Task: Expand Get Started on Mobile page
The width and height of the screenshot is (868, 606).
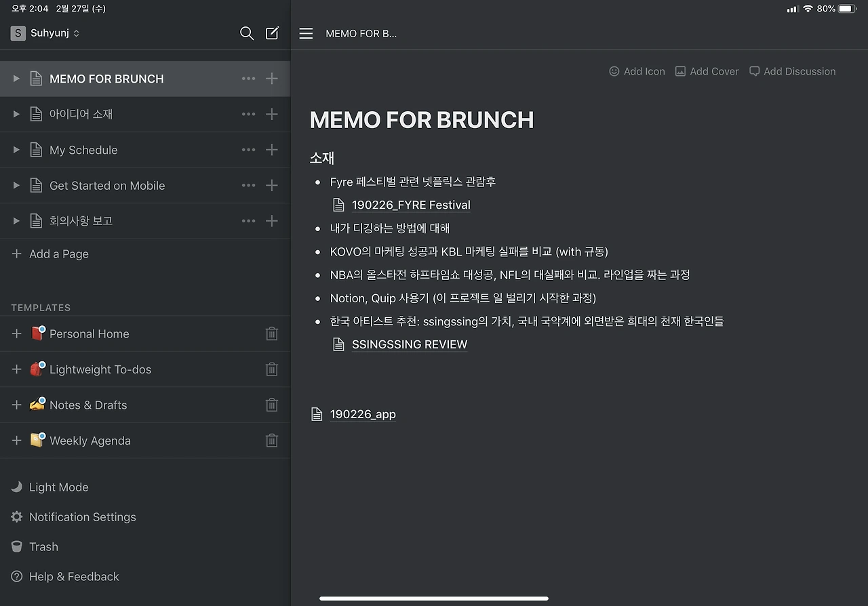Action: tap(16, 186)
